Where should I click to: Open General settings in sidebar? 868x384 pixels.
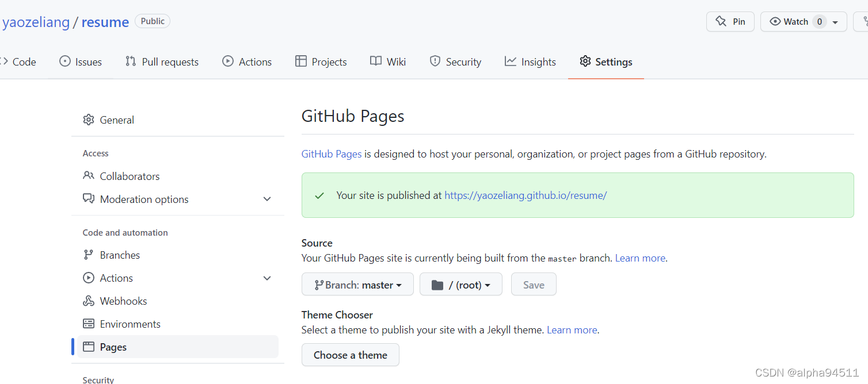[x=178, y=120]
